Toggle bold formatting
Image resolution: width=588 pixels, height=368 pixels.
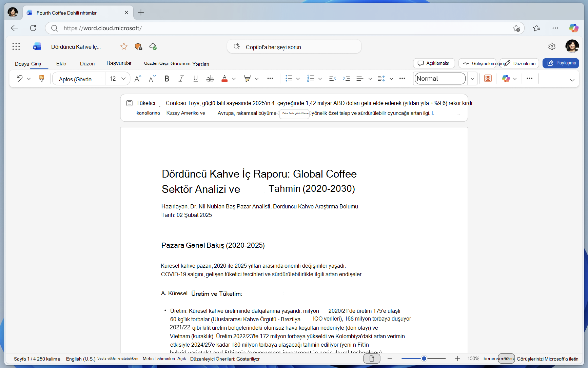pos(167,79)
